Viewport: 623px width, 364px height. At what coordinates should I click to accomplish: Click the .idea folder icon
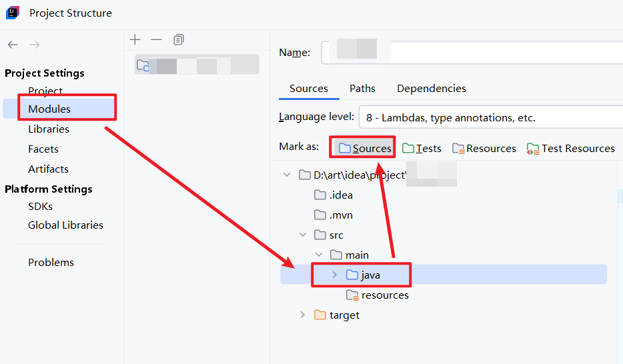coord(320,195)
